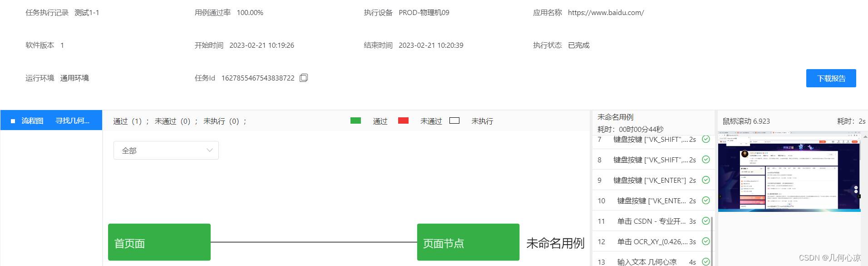Viewport: 868px width, 266px height.
Task: Click pass status icon for step 10
Action: [x=705, y=201]
